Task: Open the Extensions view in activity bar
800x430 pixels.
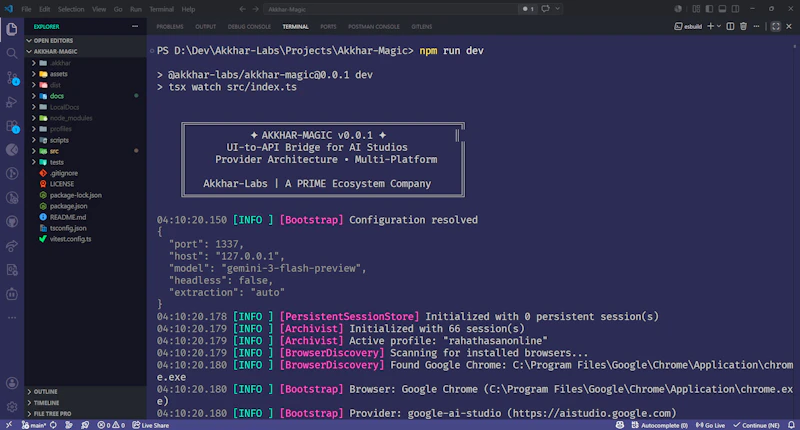Action: point(12,125)
